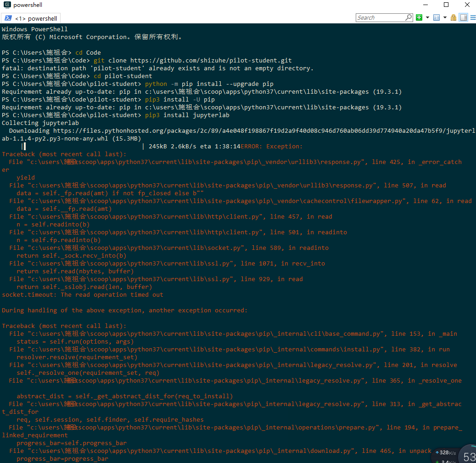Place the cursor in the Search box

tap(381, 17)
